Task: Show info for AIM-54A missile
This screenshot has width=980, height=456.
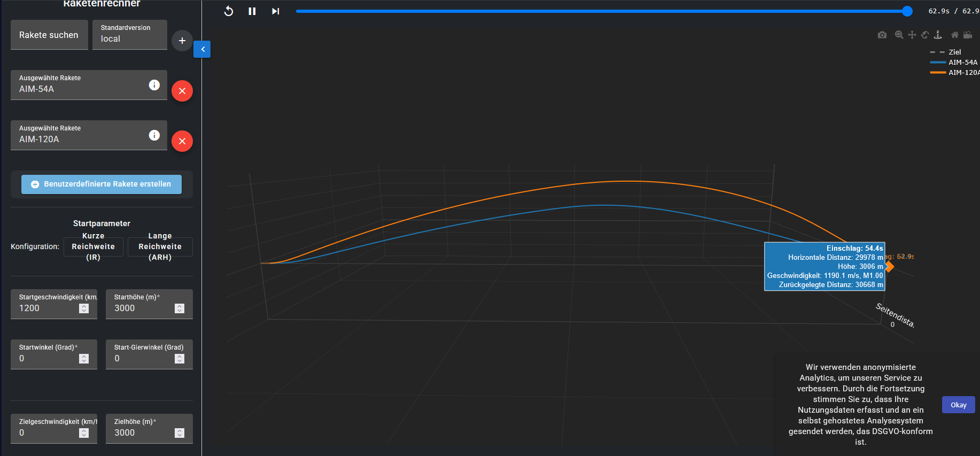Action: click(x=154, y=85)
